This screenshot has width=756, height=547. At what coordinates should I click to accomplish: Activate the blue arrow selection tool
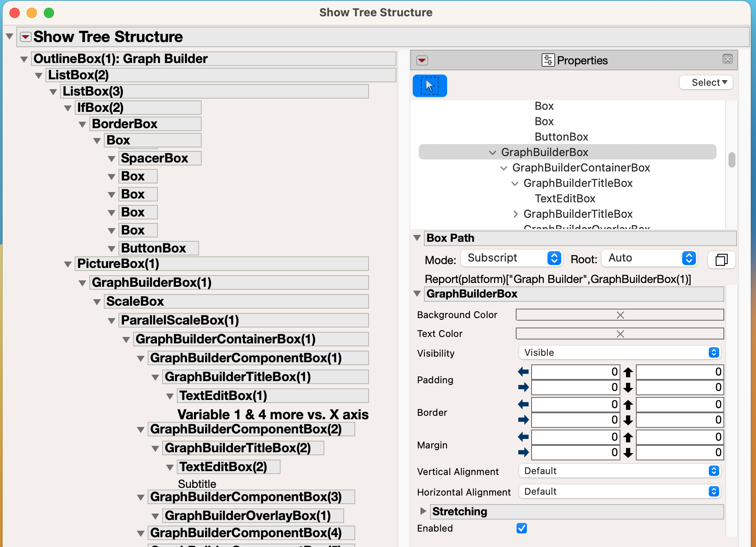coord(429,85)
